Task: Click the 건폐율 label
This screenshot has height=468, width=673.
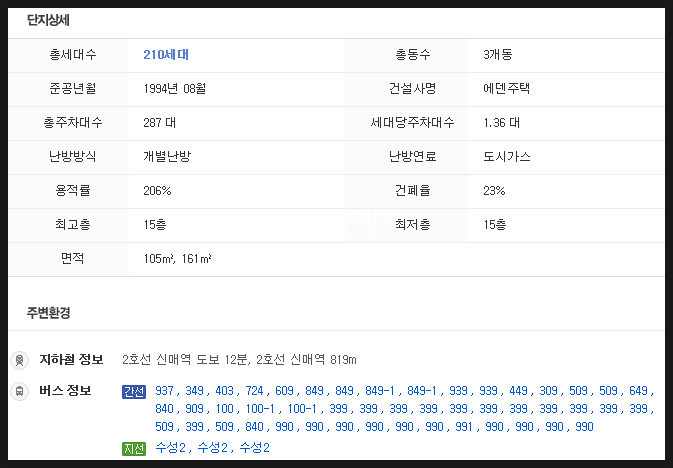Action: point(412,190)
